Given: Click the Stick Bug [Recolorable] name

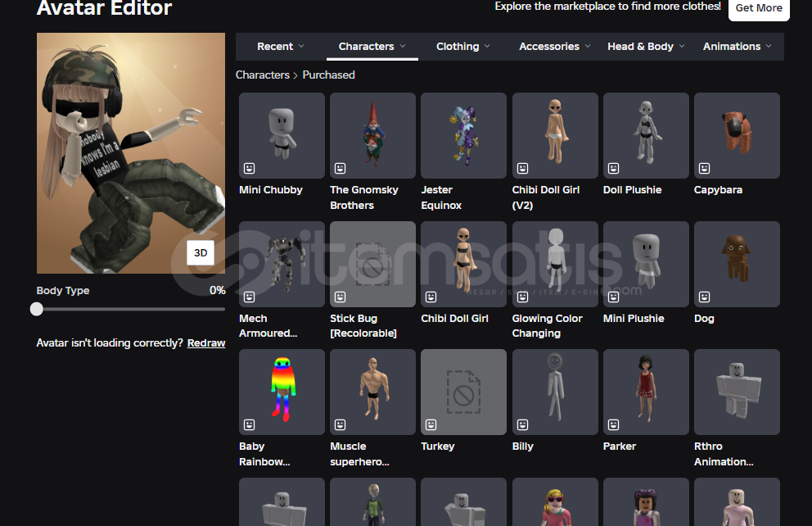Looking at the screenshot, I should 363,326.
